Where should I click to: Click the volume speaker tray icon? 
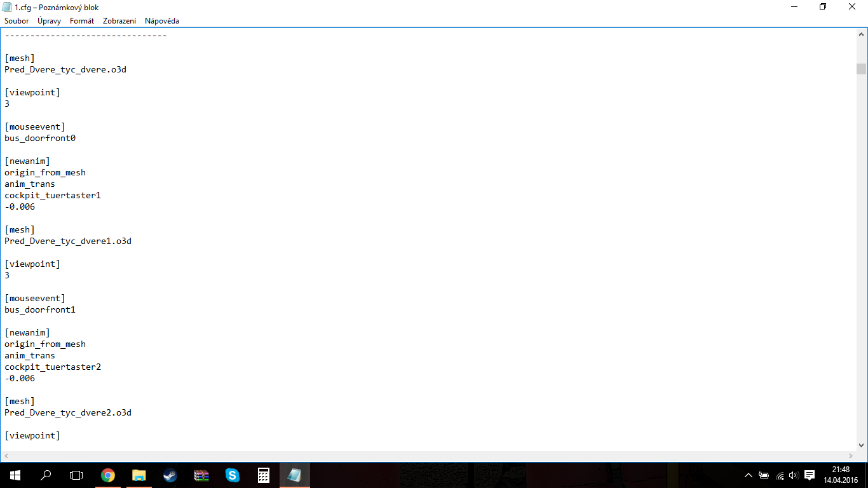tap(793, 475)
